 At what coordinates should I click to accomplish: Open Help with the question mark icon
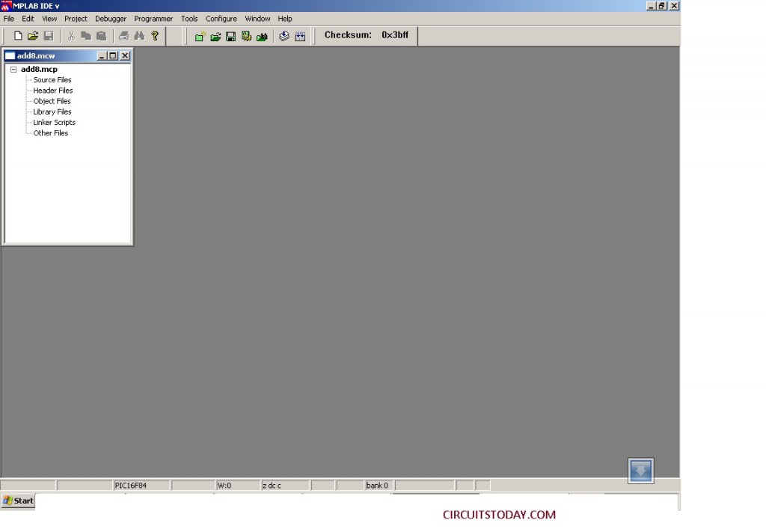155,35
